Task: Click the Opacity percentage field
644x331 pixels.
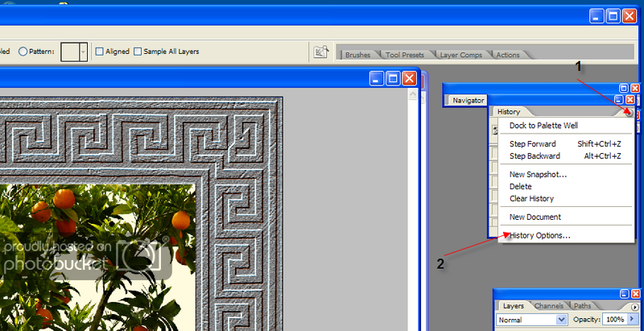Action: click(616, 320)
